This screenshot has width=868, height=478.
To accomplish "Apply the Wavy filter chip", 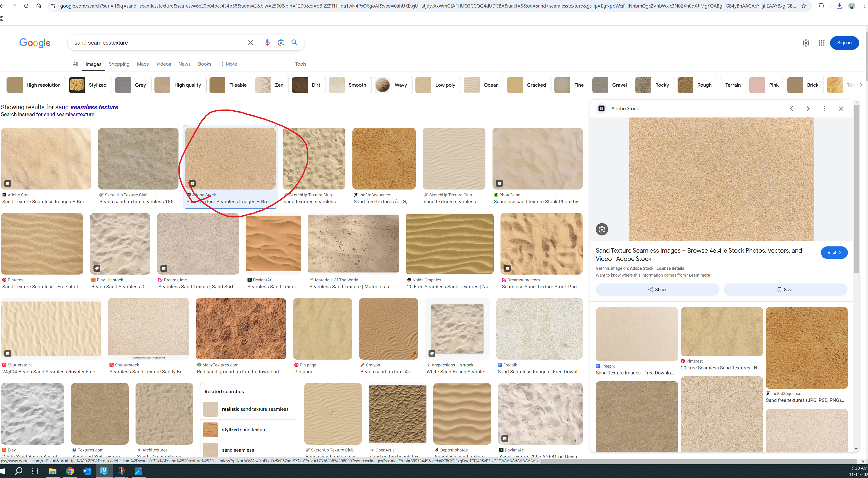I will coord(393,85).
